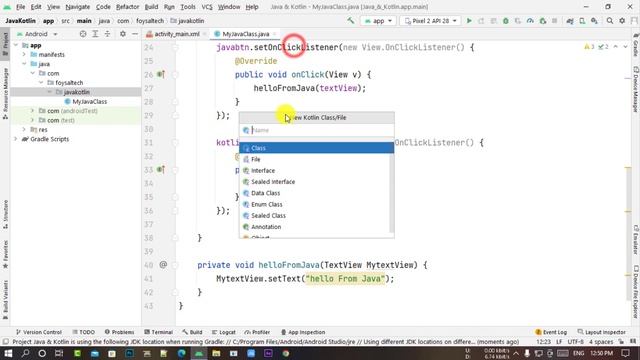Open the Refactor menu

(x=127, y=7)
